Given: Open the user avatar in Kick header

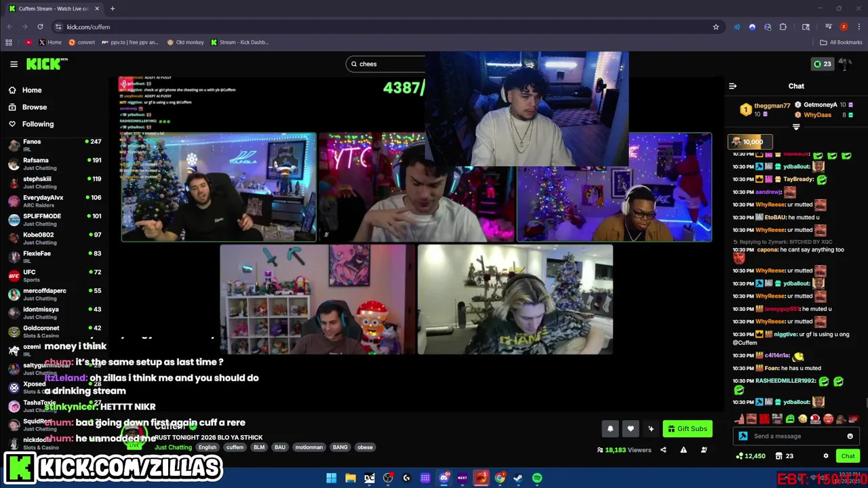Looking at the screenshot, I should (x=845, y=64).
